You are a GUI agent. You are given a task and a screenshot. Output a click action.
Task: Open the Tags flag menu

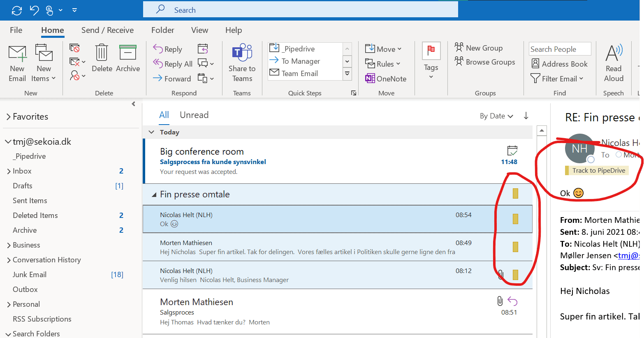(431, 61)
